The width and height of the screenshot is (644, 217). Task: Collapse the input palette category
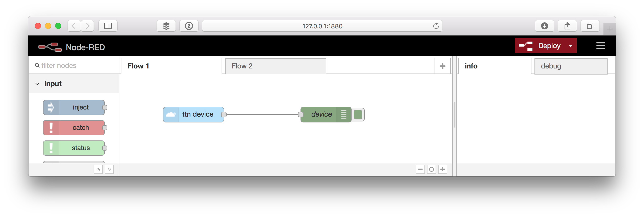pos(37,84)
